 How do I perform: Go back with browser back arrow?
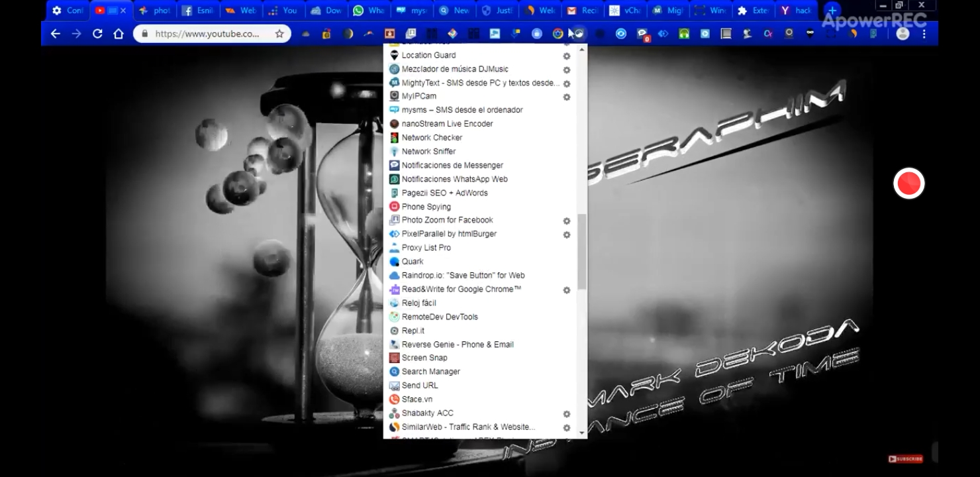pyautogui.click(x=56, y=34)
